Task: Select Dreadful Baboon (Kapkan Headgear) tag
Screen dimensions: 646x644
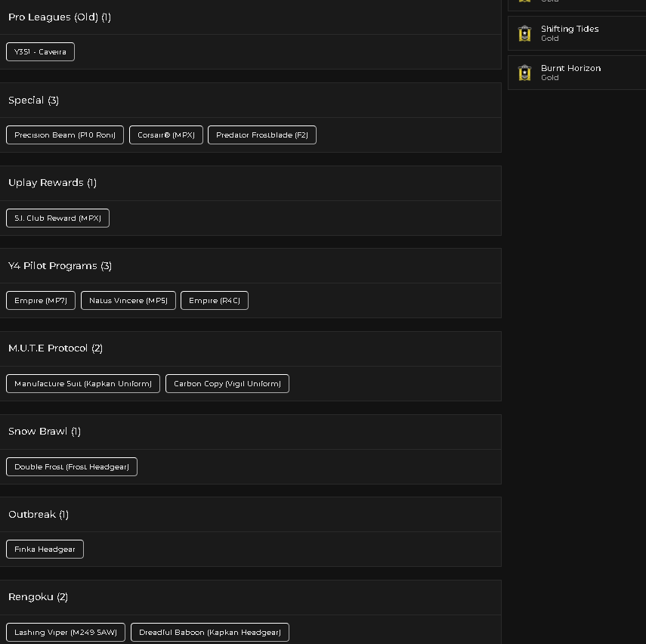Action: coord(210,633)
